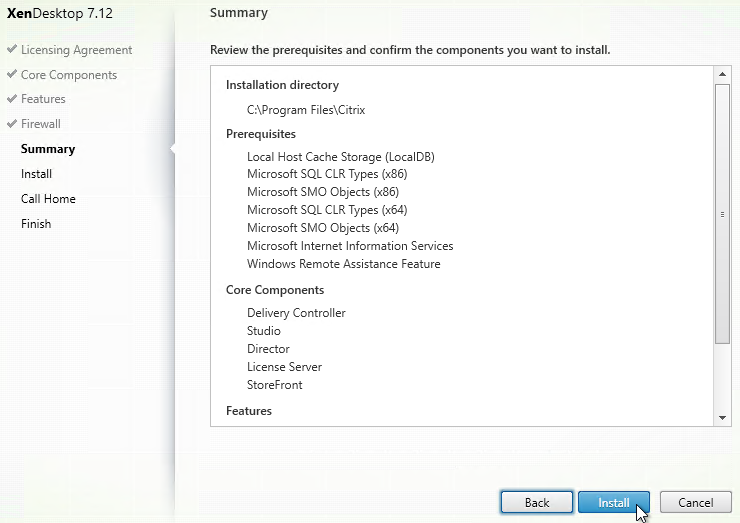Open the Licensing Agreement step
The width and height of the screenshot is (740, 523).
pyautogui.click(x=76, y=50)
